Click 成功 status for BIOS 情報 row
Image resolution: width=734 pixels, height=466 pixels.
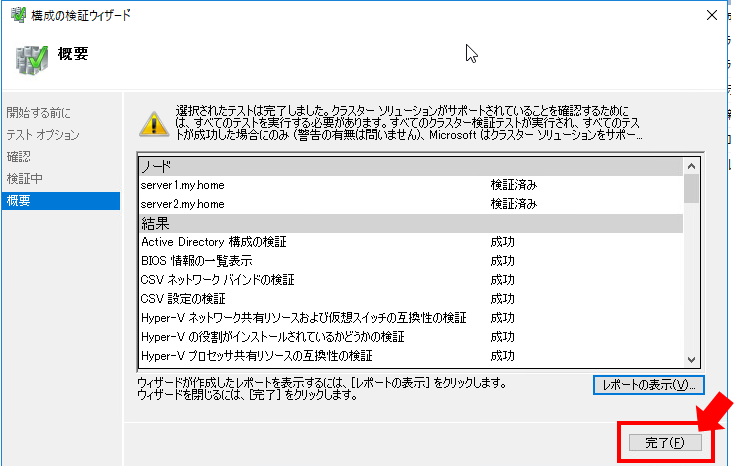pyautogui.click(x=502, y=261)
